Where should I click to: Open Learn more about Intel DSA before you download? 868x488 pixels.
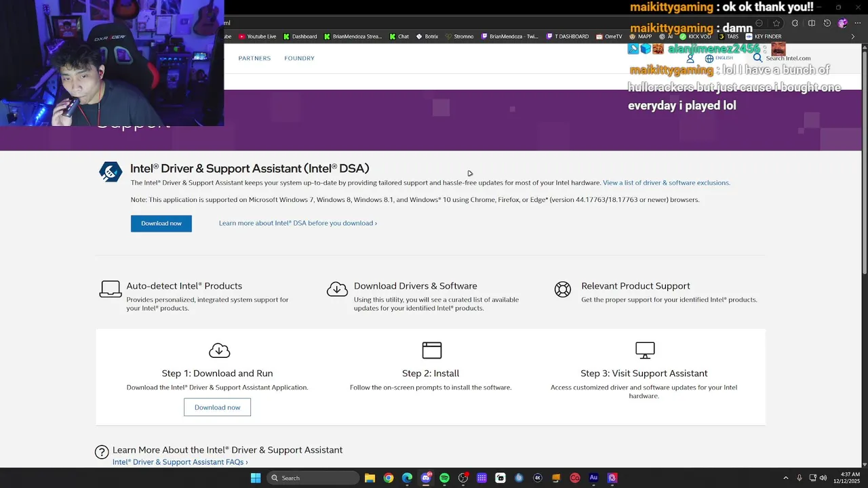click(x=298, y=223)
